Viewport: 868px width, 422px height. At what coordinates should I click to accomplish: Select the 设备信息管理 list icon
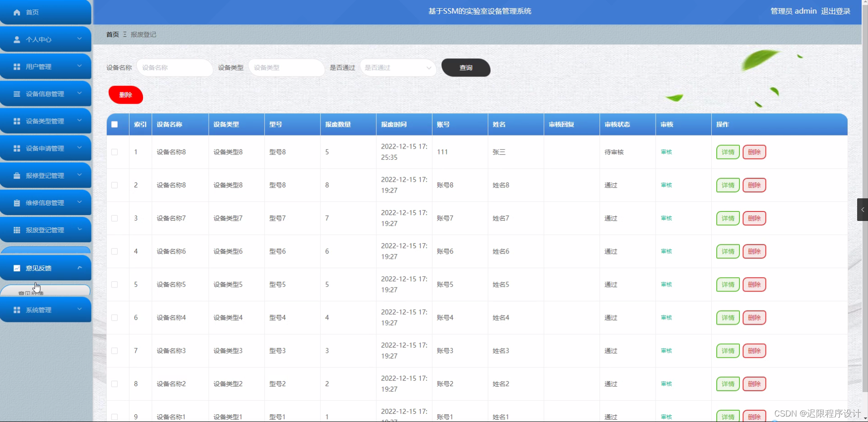point(16,94)
